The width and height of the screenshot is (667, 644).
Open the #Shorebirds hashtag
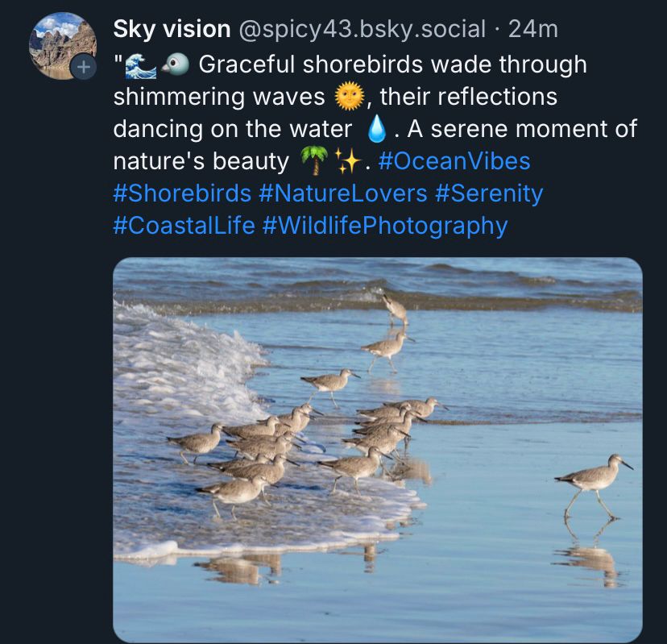tap(182, 193)
